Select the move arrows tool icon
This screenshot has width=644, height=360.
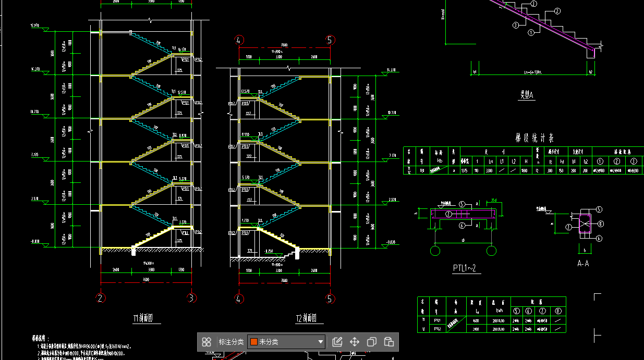[x=354, y=342]
